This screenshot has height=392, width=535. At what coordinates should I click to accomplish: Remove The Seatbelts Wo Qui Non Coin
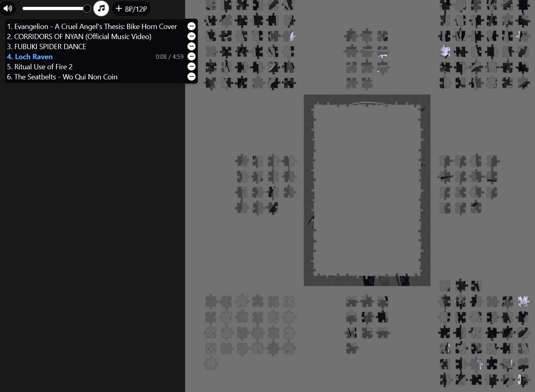coord(192,77)
